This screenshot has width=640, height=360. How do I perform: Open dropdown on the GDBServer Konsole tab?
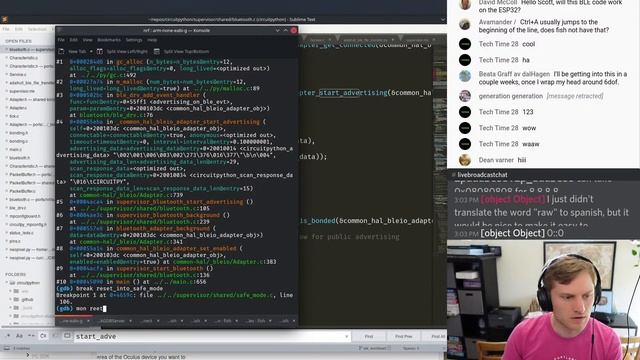tap(130, 321)
